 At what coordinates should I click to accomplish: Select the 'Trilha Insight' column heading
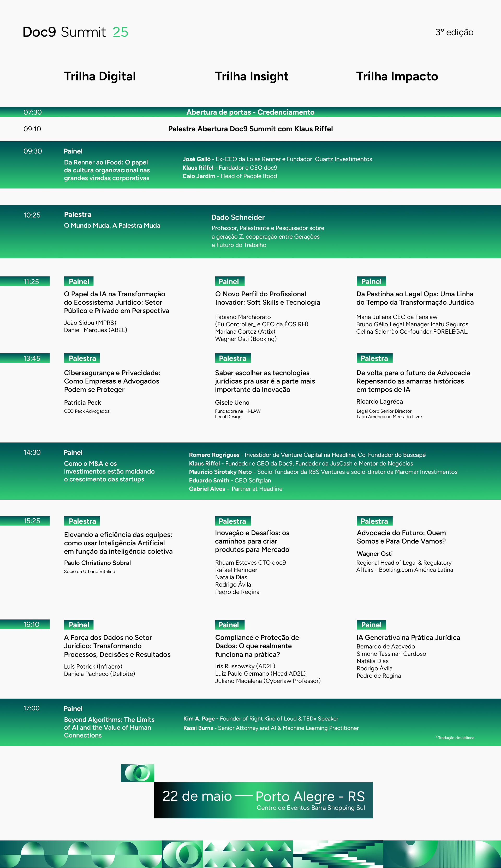[252, 76]
